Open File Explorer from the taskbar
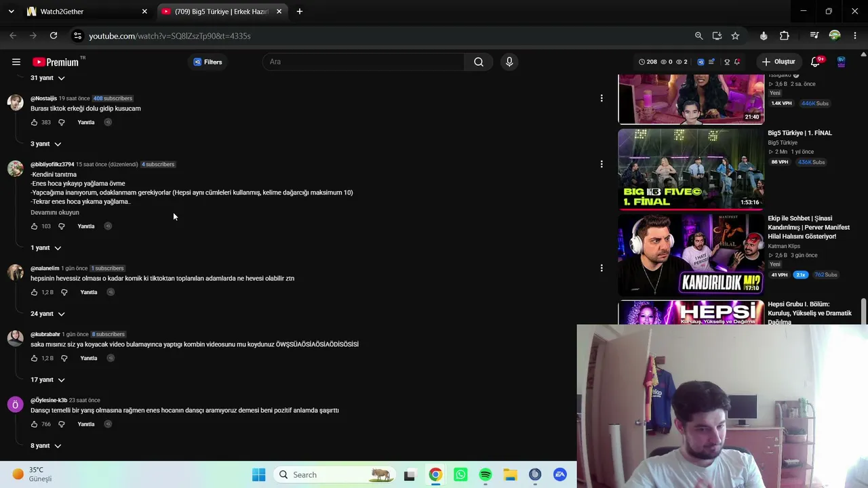 pos(510,474)
